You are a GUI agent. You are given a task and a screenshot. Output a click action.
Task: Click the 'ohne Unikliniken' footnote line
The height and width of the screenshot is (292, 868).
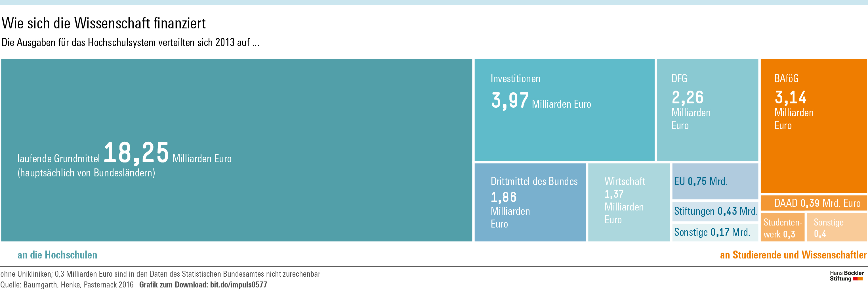click(x=160, y=274)
